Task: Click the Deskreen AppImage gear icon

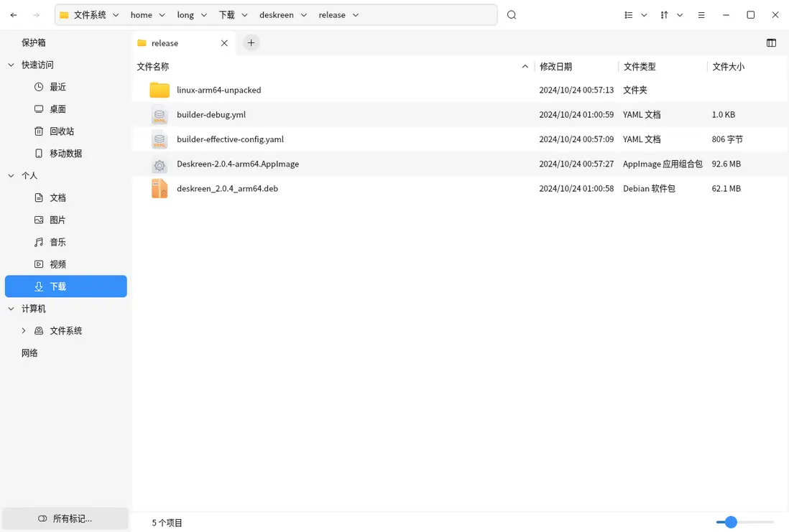Action: pyautogui.click(x=160, y=164)
